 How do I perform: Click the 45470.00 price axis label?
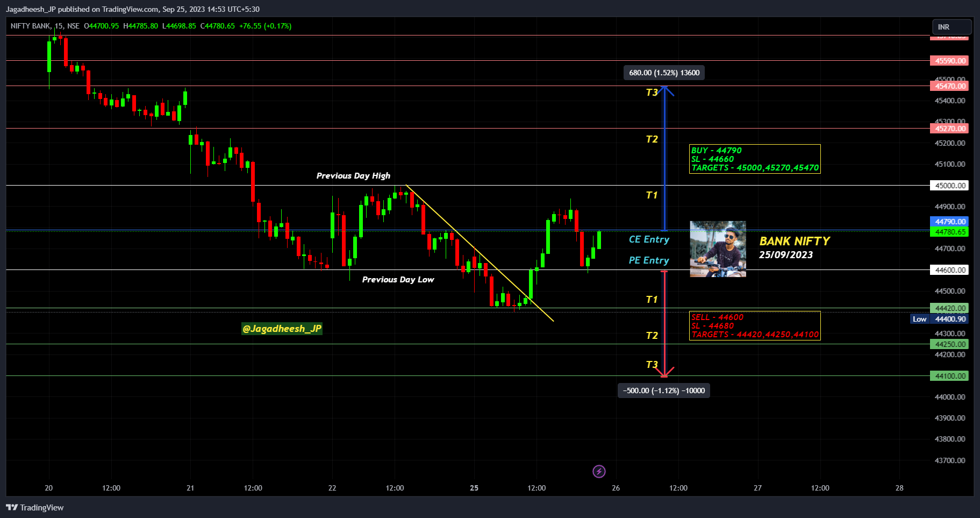[x=949, y=86]
